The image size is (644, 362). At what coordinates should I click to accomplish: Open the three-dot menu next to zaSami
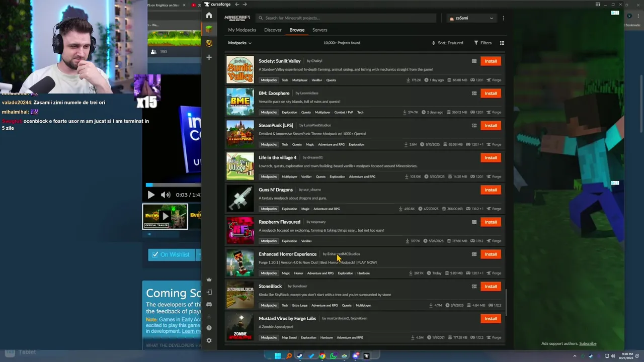click(x=503, y=18)
